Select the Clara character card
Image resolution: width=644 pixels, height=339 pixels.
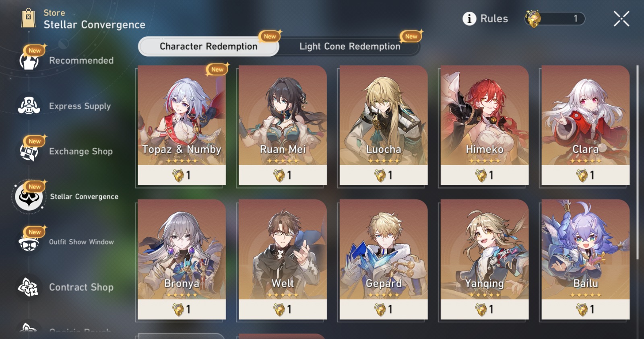pyautogui.click(x=586, y=125)
